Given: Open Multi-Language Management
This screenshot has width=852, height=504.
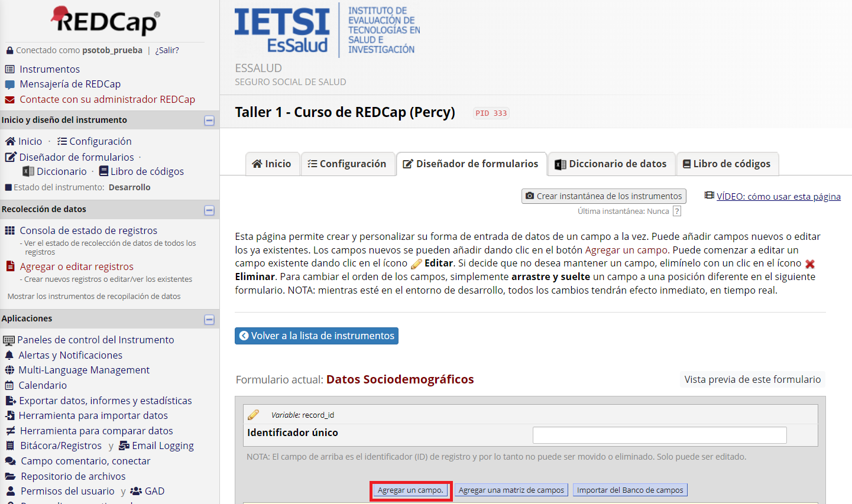Looking at the screenshot, I should [84, 370].
